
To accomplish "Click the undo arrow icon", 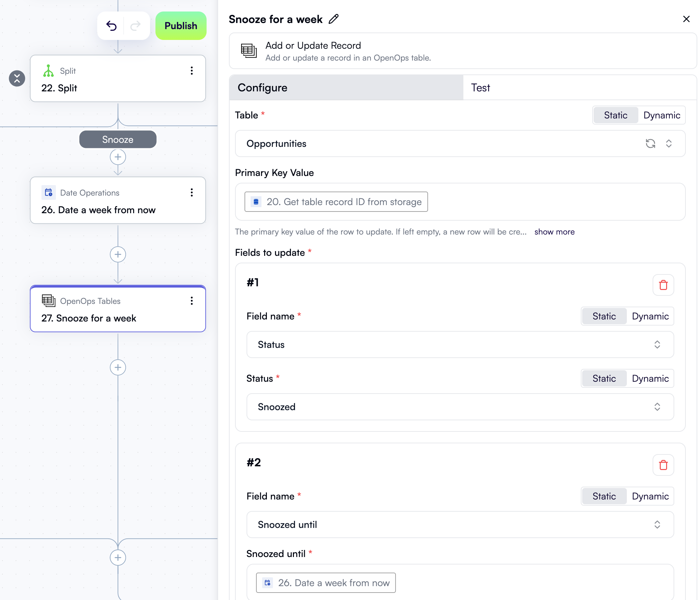I will pos(112,25).
